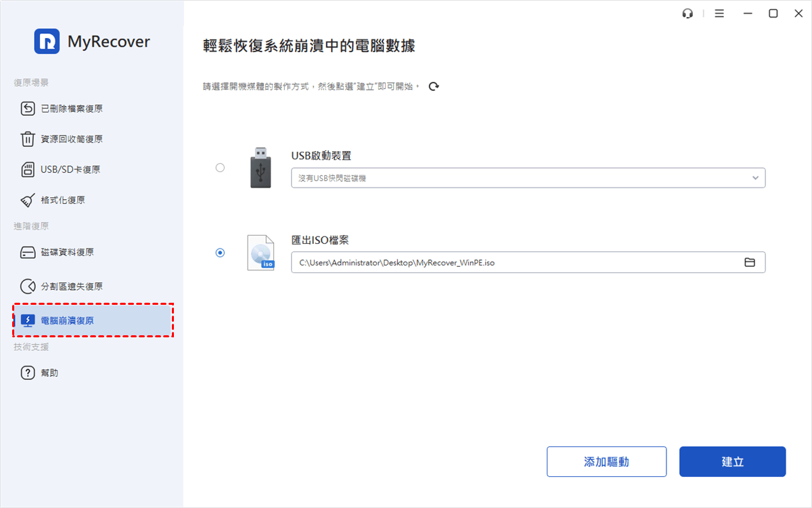Browse folder icon in ISO path field

(x=750, y=262)
